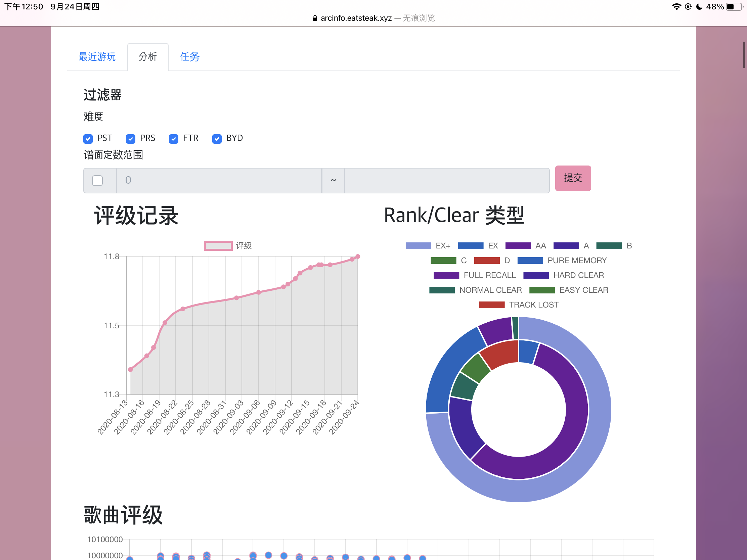The height and width of the screenshot is (560, 747).
Task: Tap the rotation lock status icon
Action: point(688,7)
